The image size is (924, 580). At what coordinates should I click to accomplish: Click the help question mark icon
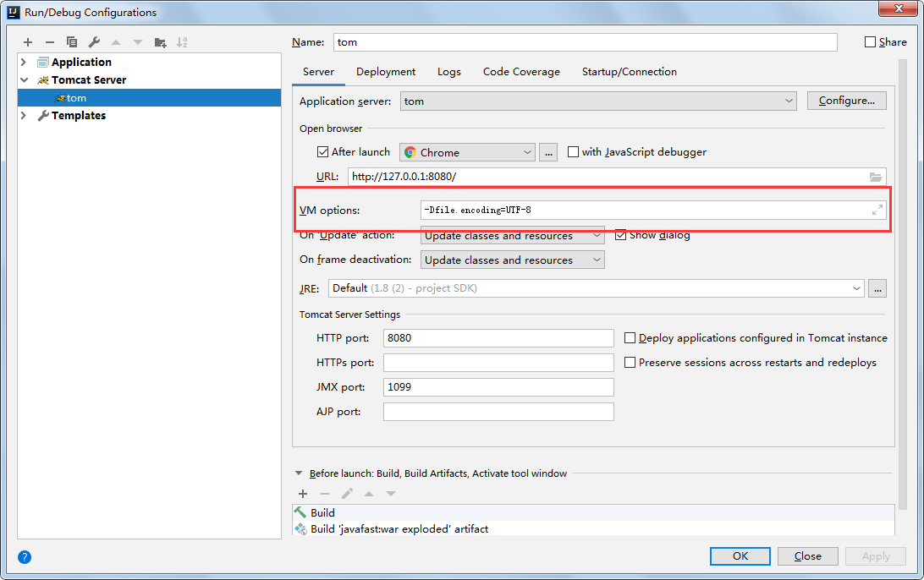pos(25,557)
